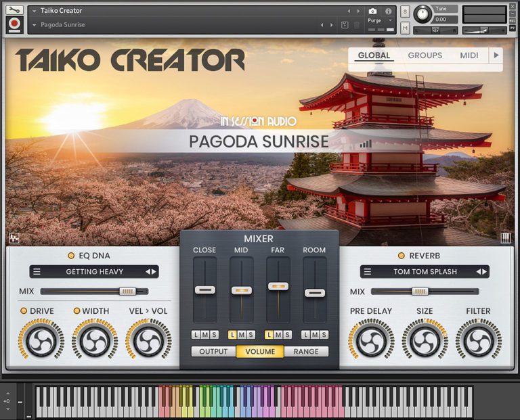The width and height of the screenshot is (520, 420).
Task: Click the record-style instrument icon button
Action: click(14, 24)
